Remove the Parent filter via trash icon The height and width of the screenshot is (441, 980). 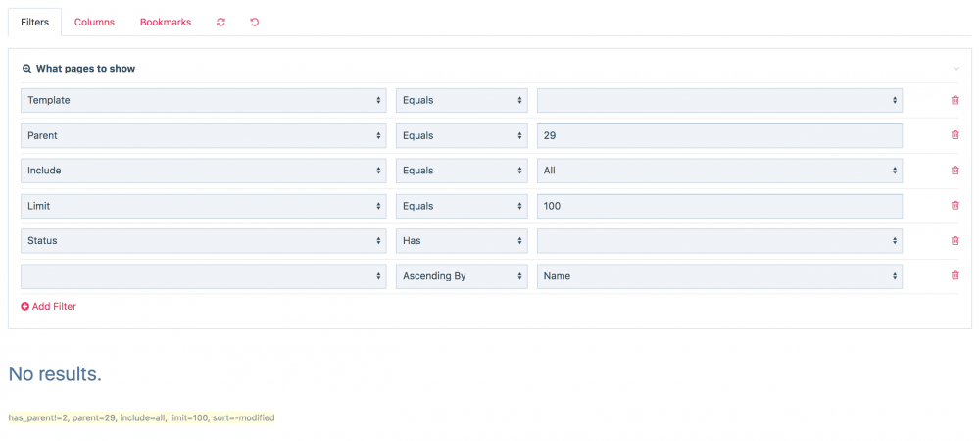(x=955, y=135)
